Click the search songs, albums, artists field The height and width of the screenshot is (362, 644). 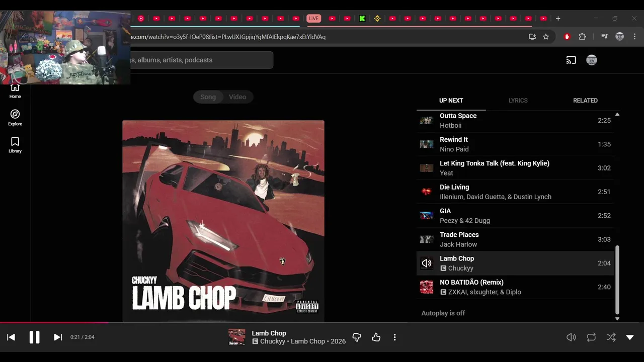click(x=201, y=60)
